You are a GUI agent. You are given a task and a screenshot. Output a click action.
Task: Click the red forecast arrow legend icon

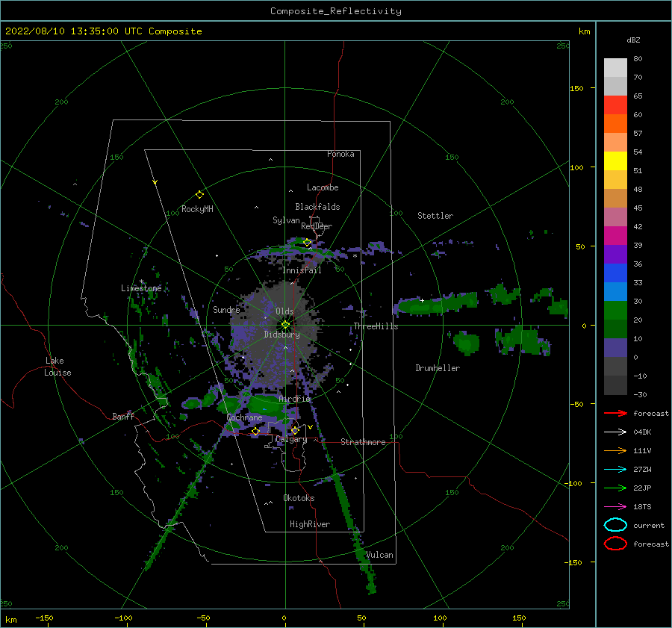[x=615, y=413]
